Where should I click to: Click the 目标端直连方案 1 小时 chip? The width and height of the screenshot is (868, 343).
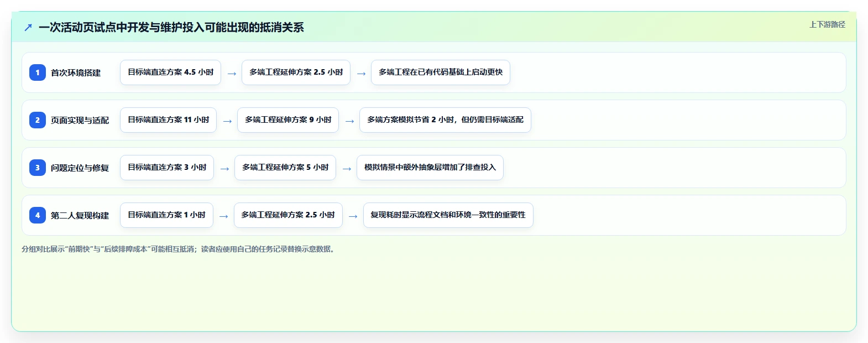click(166, 215)
